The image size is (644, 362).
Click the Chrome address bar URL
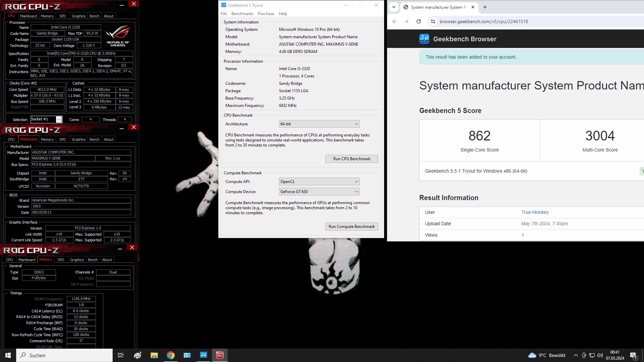(484, 21)
